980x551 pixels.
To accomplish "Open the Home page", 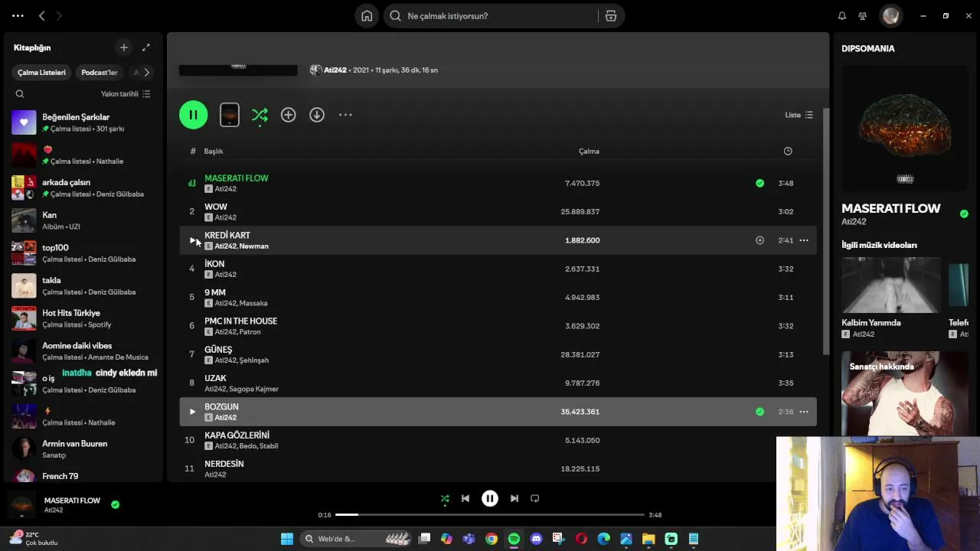I will (367, 15).
